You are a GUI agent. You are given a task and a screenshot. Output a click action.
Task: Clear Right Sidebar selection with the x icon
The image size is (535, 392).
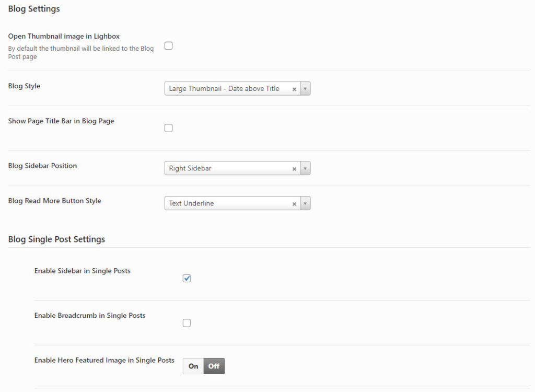tap(294, 169)
